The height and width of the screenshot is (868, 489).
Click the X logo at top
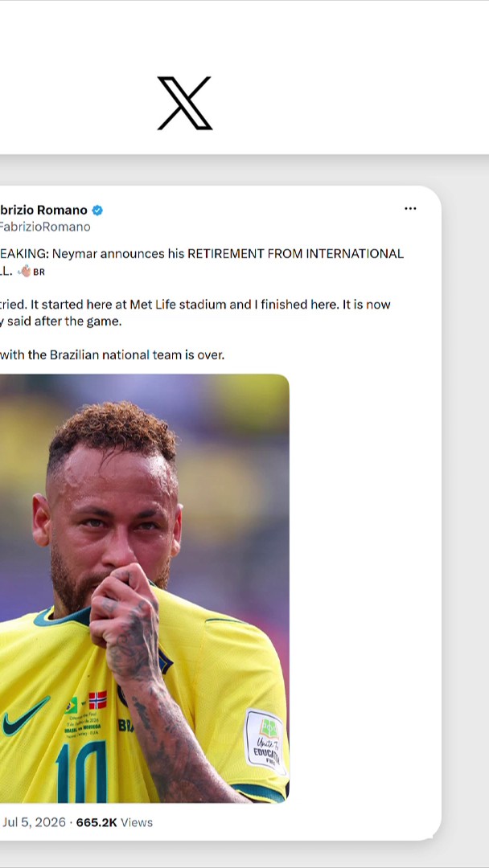(x=184, y=103)
